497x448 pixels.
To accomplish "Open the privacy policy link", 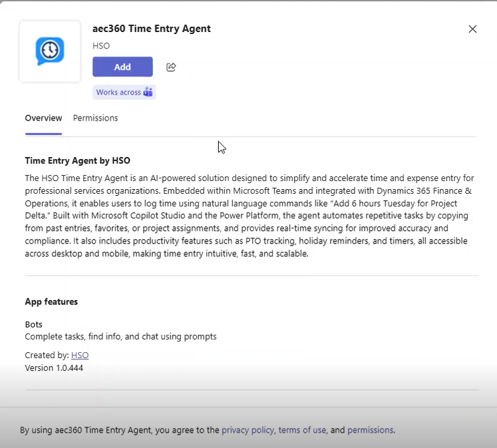I will click(248, 430).
